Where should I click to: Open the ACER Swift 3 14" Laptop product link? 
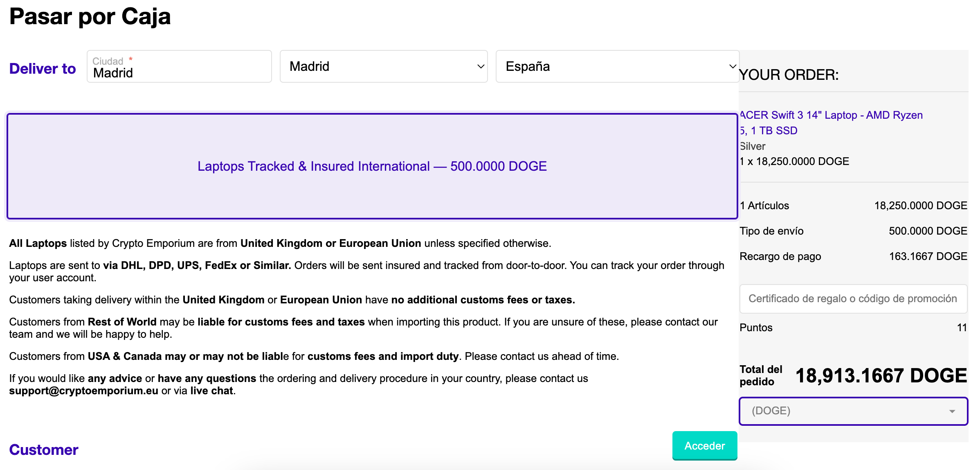831,123
